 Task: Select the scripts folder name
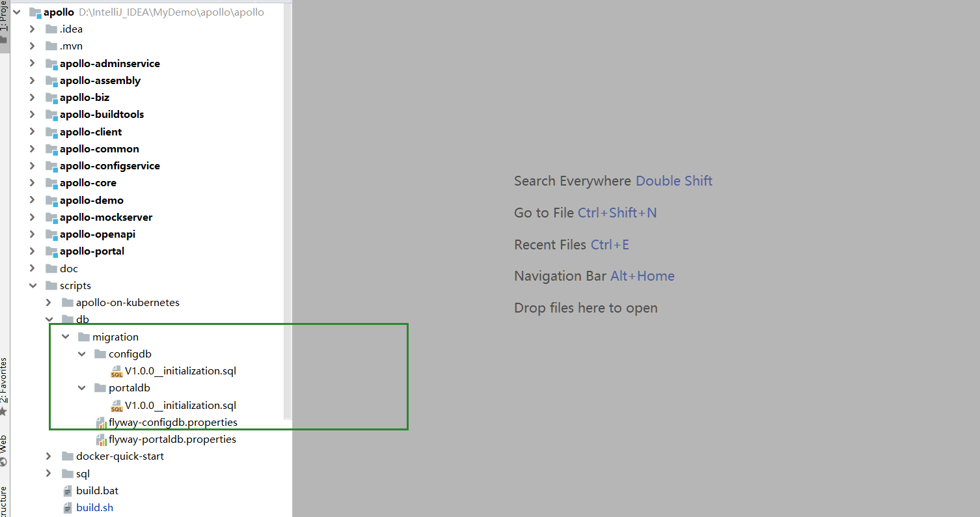coord(75,286)
